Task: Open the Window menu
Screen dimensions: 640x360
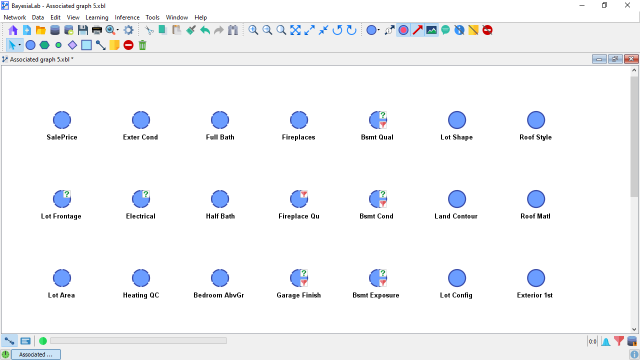Action: point(177,18)
